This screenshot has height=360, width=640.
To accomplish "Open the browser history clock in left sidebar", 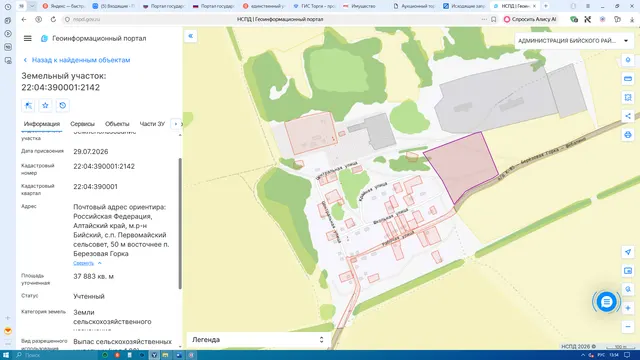I will 8,7.
